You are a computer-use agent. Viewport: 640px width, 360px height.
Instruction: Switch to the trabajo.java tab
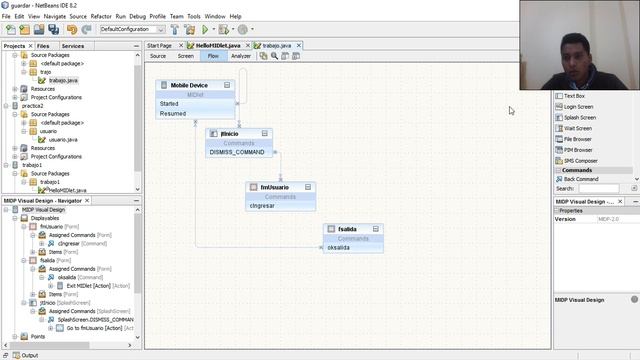click(277, 46)
